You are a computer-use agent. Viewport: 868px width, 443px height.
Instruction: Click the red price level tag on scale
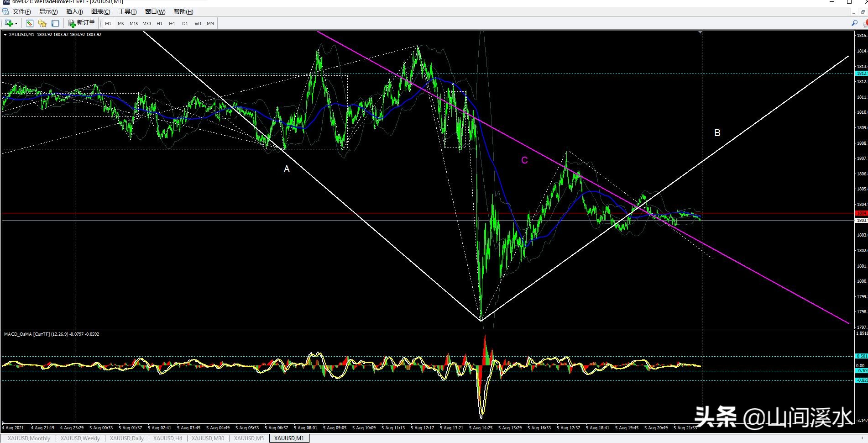click(861, 213)
